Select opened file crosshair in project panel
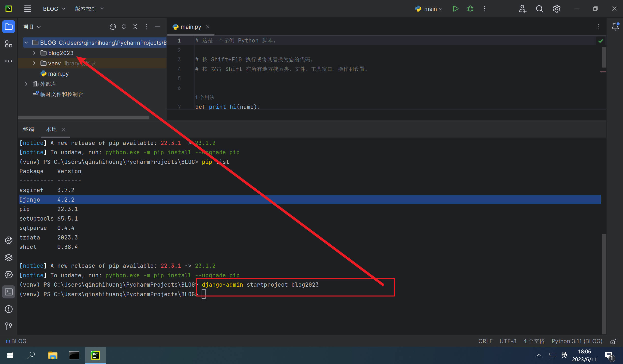623x364 pixels. click(113, 27)
